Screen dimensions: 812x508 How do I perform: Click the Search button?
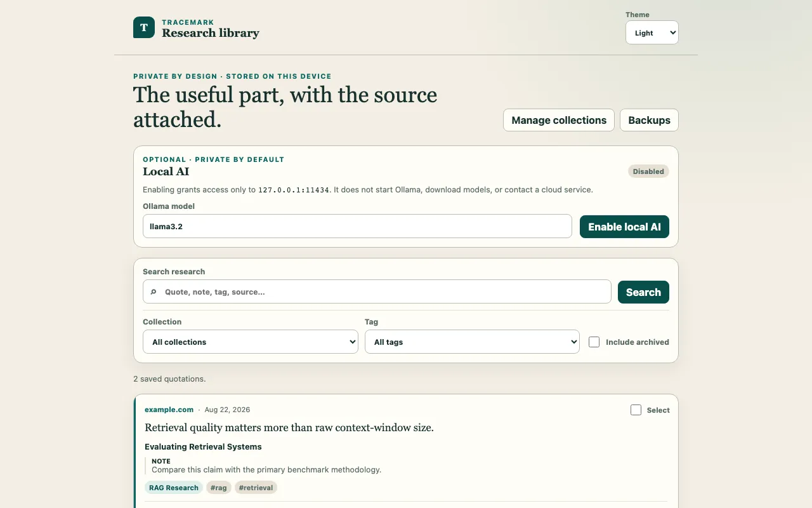(x=643, y=292)
